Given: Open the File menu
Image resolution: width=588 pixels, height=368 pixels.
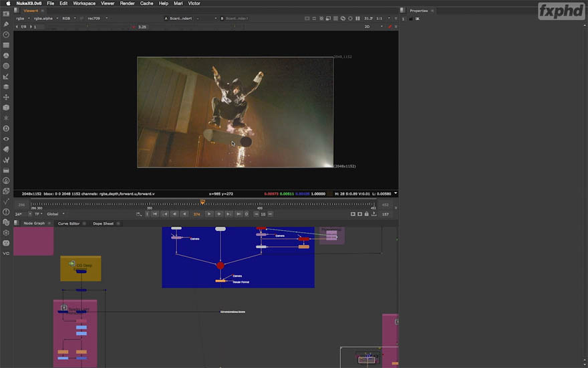Looking at the screenshot, I should coord(50,3).
